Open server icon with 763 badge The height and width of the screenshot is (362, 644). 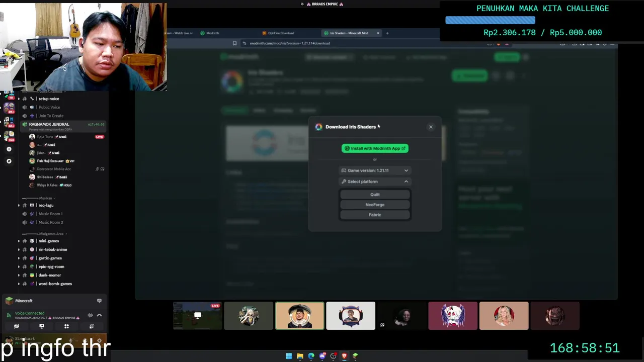(9, 135)
